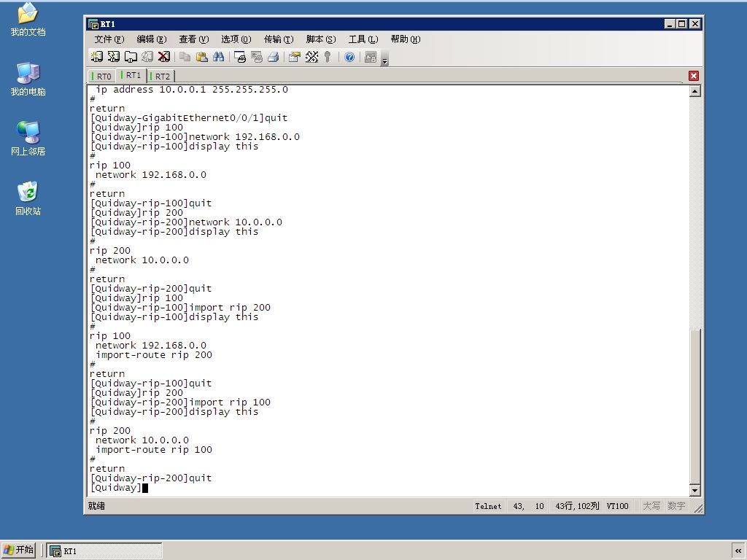Click the line 'import-route rip 200'
This screenshot has width=747, height=560.
(154, 355)
